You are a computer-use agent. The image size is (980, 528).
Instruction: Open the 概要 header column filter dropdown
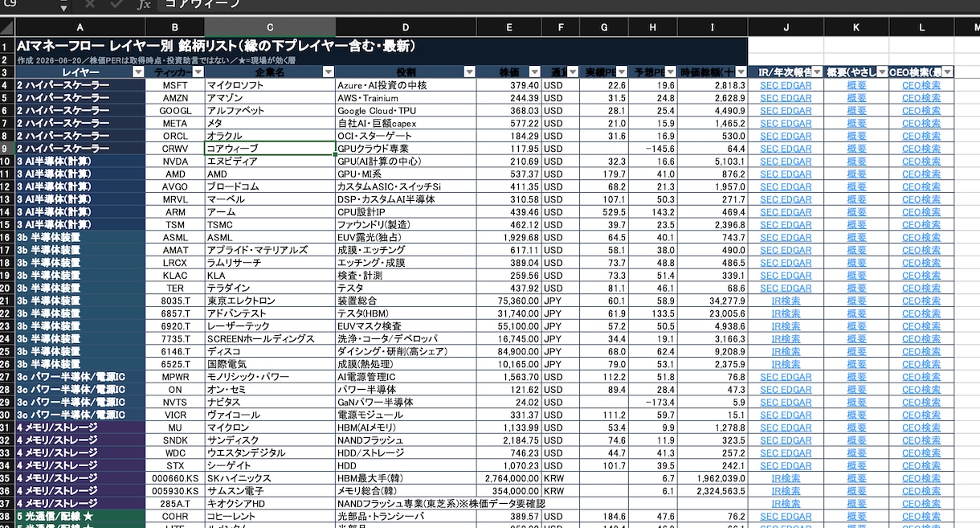click(x=881, y=72)
